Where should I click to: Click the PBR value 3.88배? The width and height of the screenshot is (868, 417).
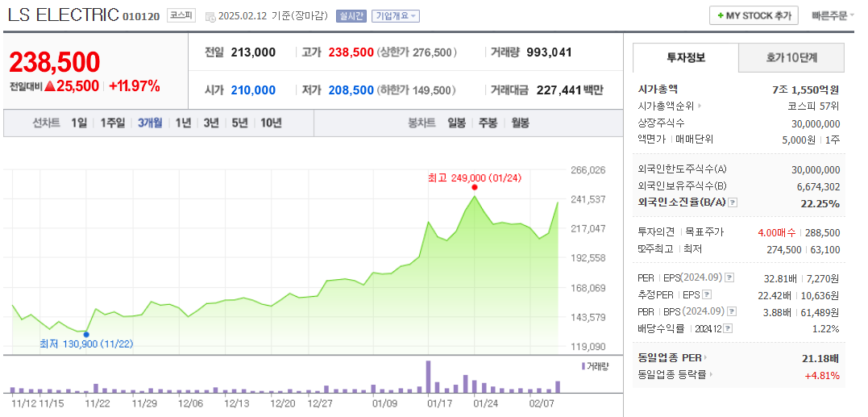pyautogui.click(x=777, y=312)
